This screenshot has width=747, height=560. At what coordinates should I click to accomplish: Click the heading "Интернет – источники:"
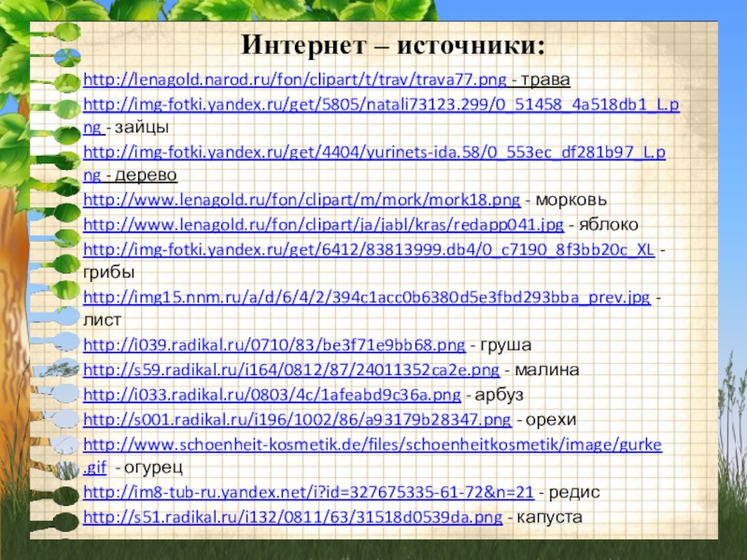[393, 46]
